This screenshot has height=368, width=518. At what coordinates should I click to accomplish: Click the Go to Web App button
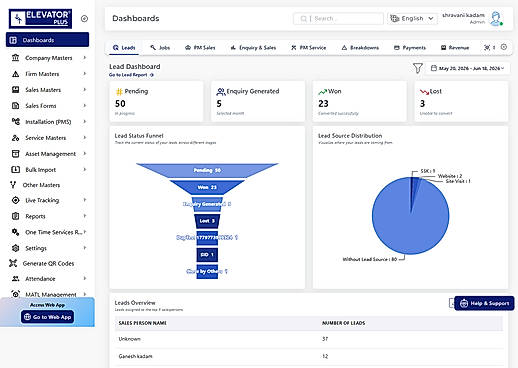coord(47,317)
